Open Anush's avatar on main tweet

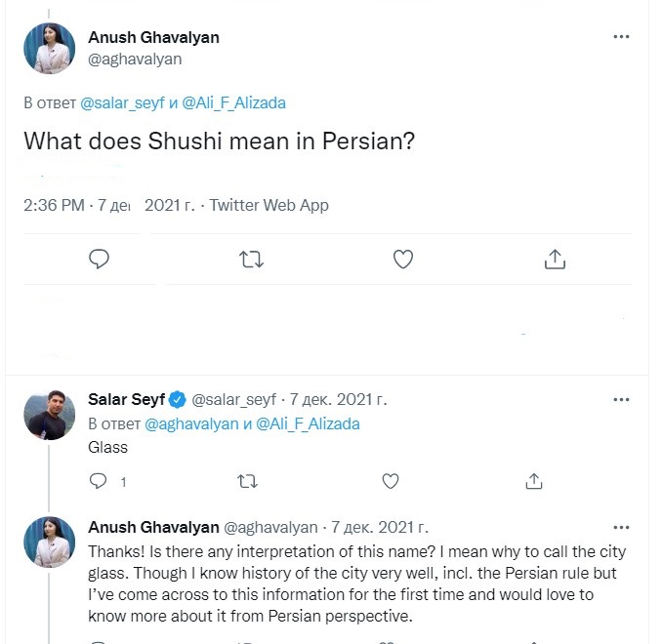click(49, 48)
